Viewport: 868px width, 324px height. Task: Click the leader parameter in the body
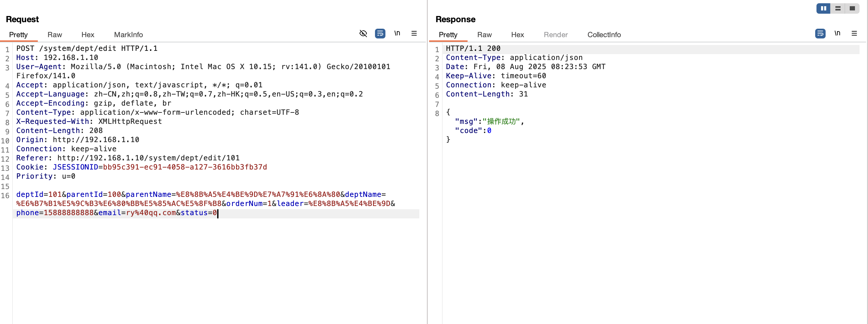[333, 203]
